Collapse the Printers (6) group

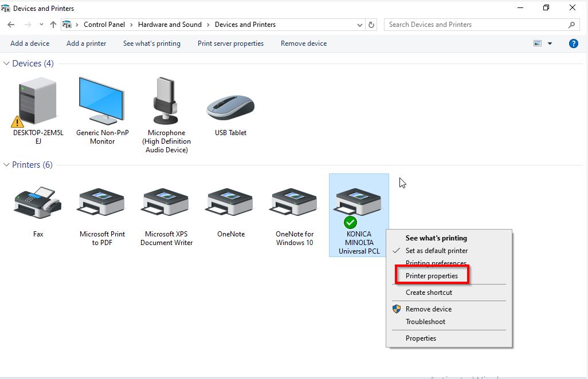7,165
